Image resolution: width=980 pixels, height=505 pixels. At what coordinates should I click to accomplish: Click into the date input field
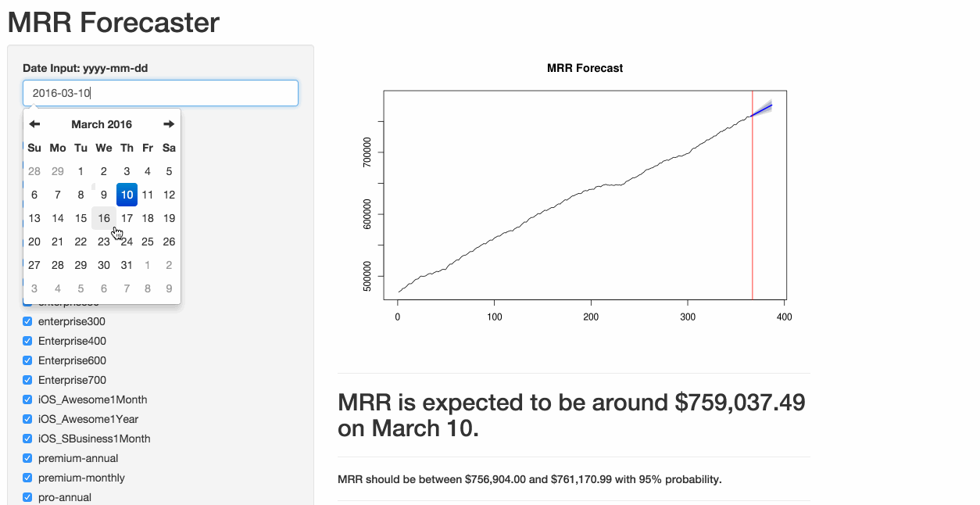tap(160, 93)
